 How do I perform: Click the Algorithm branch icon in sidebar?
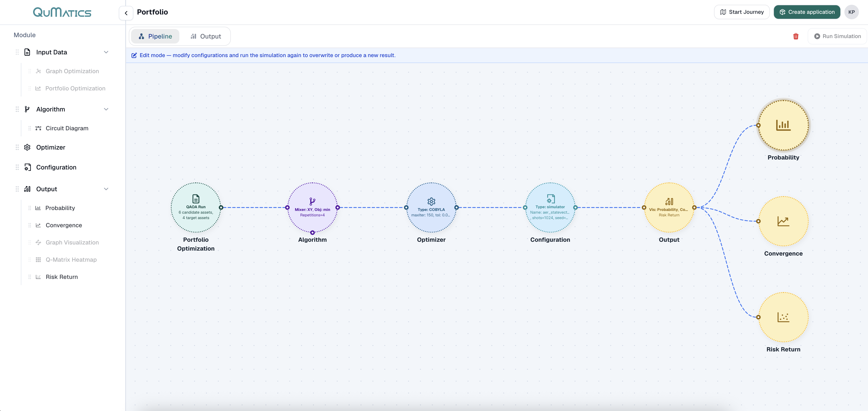pyautogui.click(x=27, y=109)
